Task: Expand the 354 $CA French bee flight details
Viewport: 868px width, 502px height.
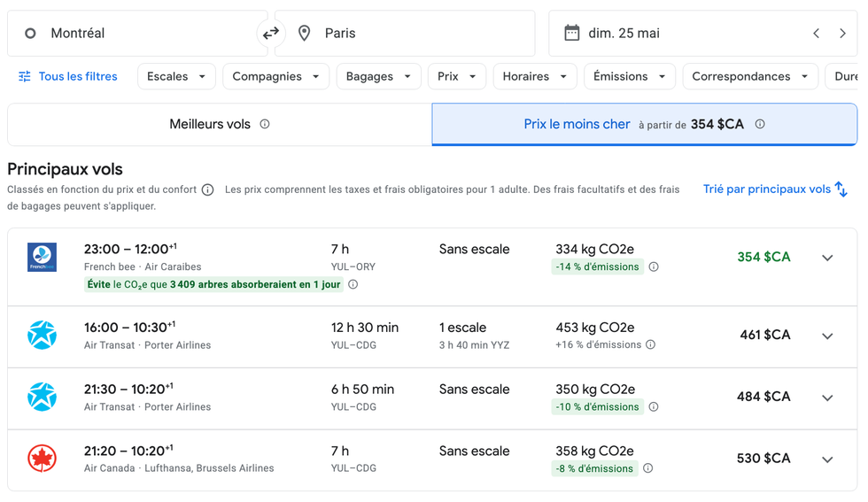Action: [827, 258]
